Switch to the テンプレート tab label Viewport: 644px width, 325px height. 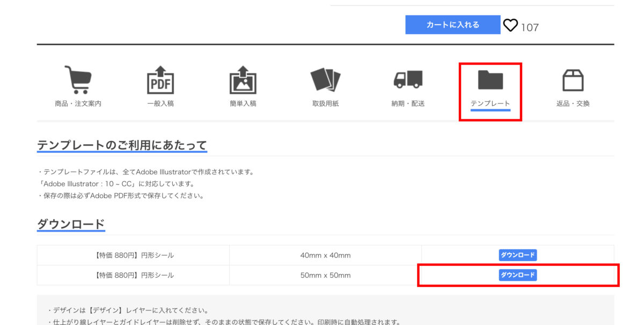pyautogui.click(x=491, y=104)
